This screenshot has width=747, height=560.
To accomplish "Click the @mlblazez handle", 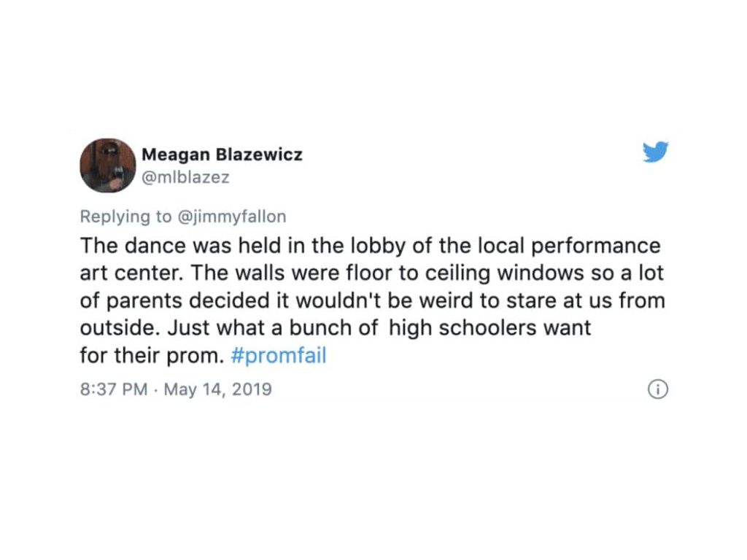I will click(185, 176).
